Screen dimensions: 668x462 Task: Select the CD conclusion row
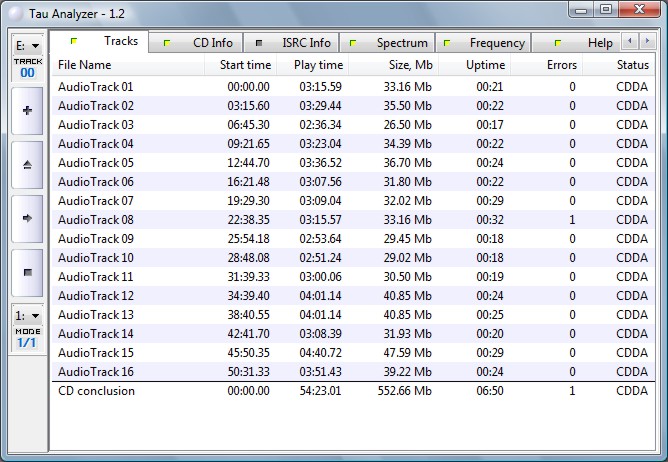pyautogui.click(x=96, y=391)
